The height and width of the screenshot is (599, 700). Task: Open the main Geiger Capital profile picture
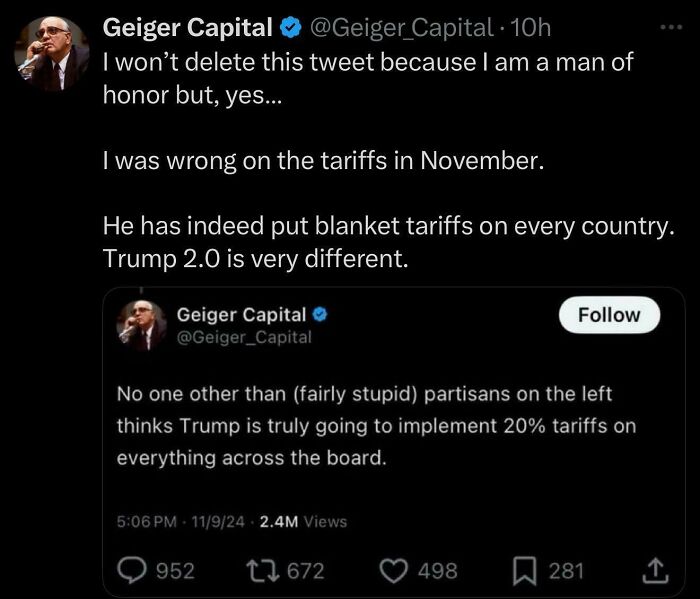coord(53,55)
